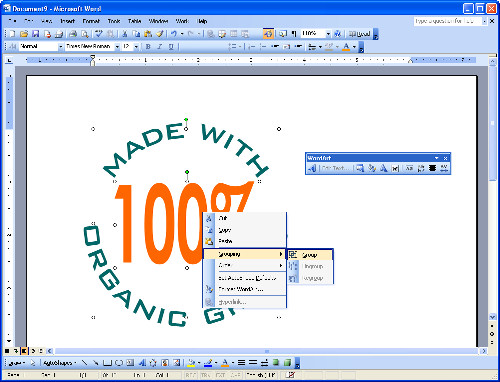This screenshot has width=500, height=382.
Task: Open the Insert menu
Action: coord(67,21)
